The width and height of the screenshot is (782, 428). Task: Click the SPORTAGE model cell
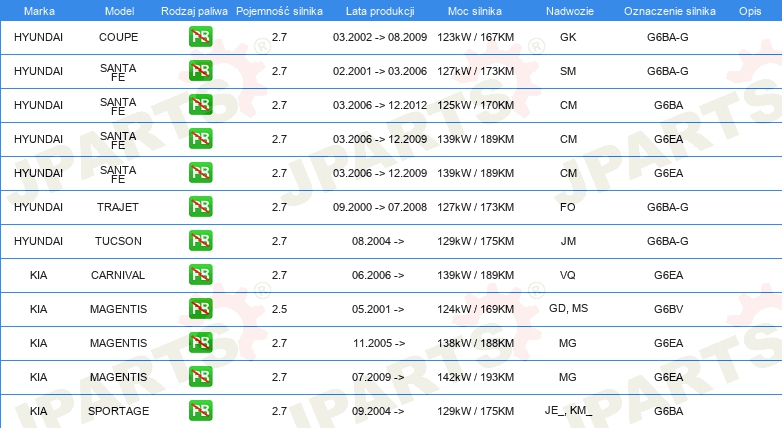(x=119, y=411)
